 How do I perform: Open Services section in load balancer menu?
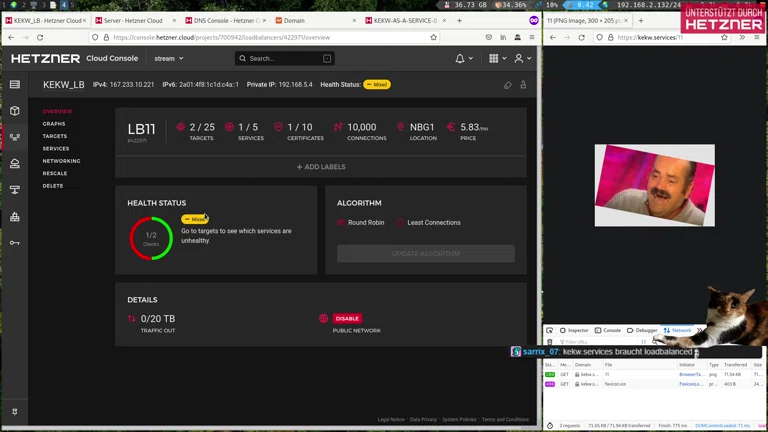[x=56, y=148]
